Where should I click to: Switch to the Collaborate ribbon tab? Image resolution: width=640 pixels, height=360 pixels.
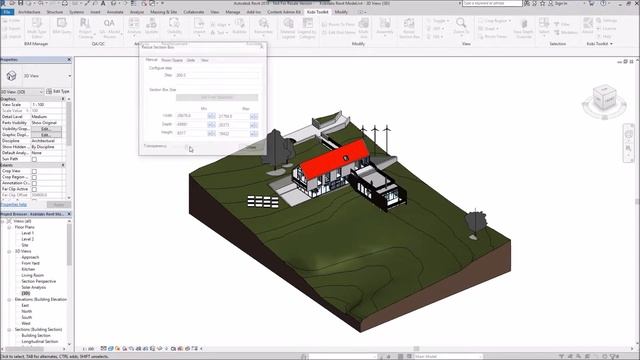tap(193, 12)
